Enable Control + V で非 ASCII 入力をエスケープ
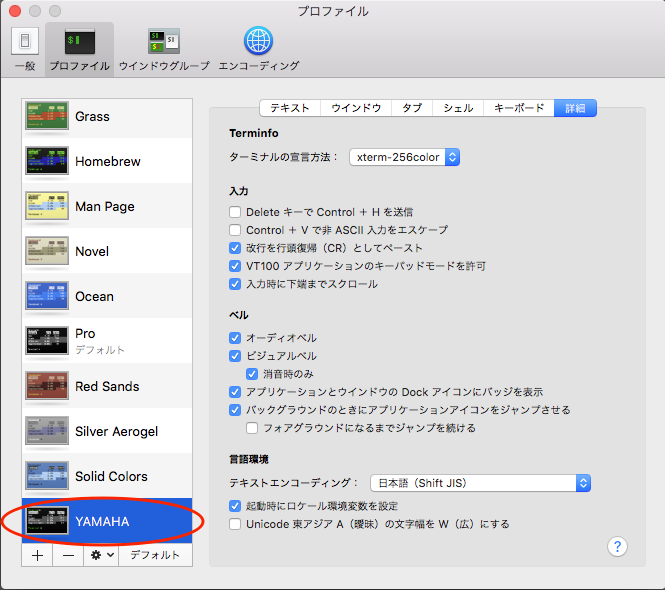 point(235,230)
